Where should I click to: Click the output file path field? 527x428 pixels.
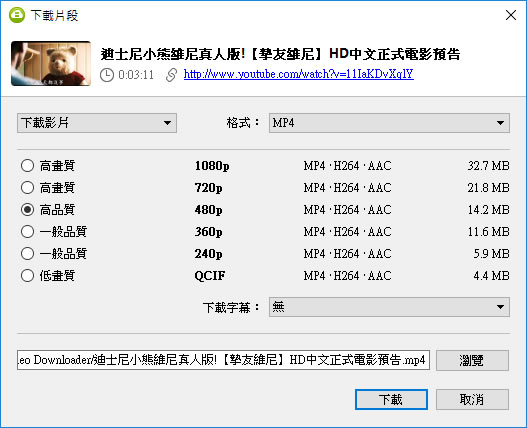(223, 360)
